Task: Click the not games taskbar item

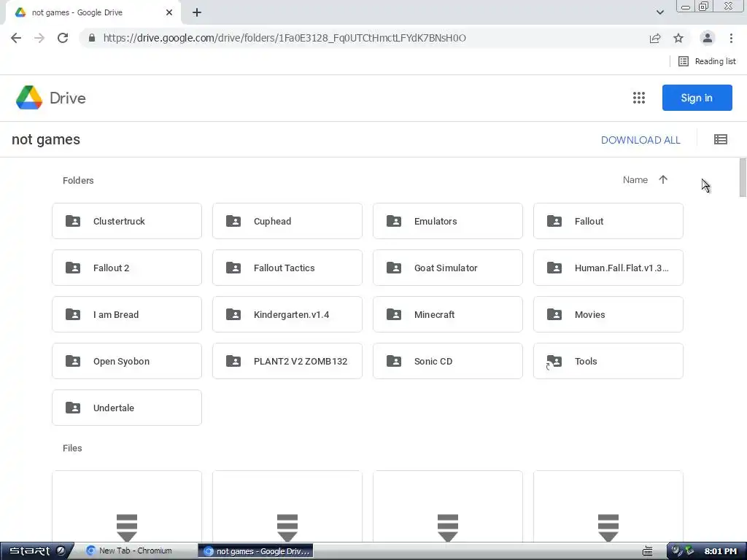Action: coord(256,551)
